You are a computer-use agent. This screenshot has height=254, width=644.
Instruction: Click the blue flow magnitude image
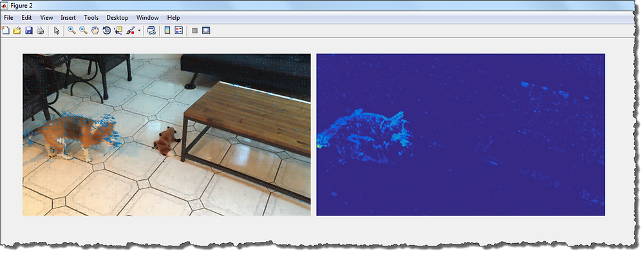460,134
